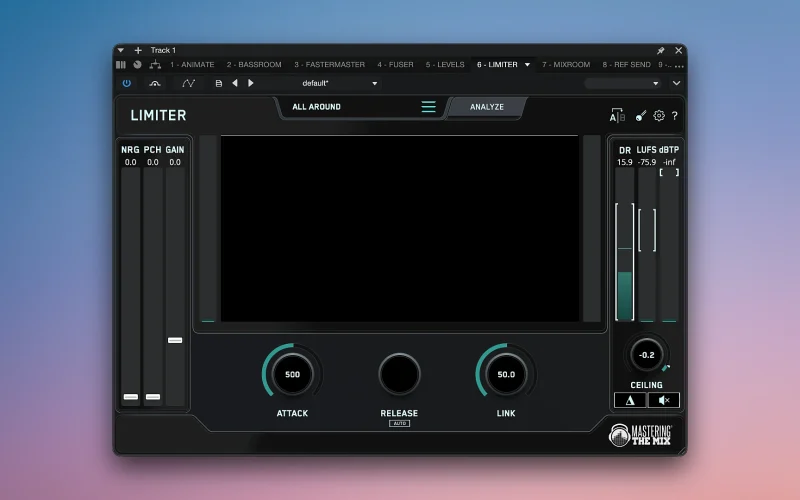
Task: Click the preset file document icon
Action: coord(218,83)
